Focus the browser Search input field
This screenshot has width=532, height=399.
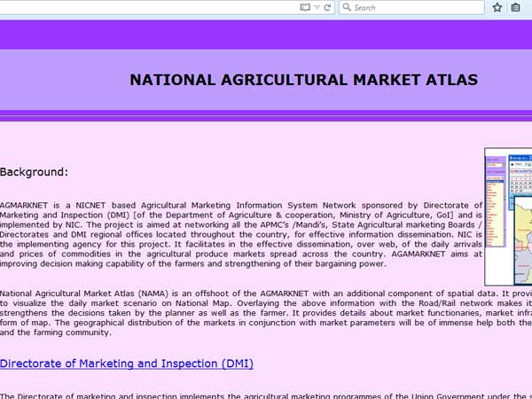point(411,7)
